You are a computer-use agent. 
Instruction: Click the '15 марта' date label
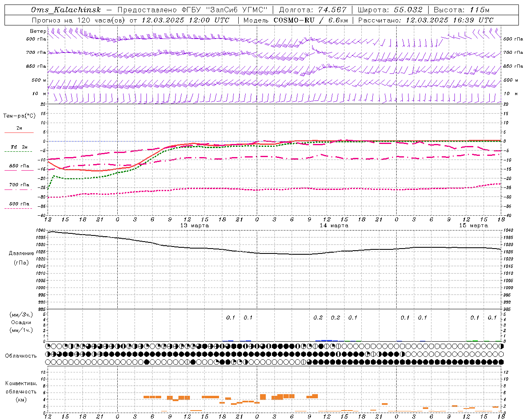[473, 226]
